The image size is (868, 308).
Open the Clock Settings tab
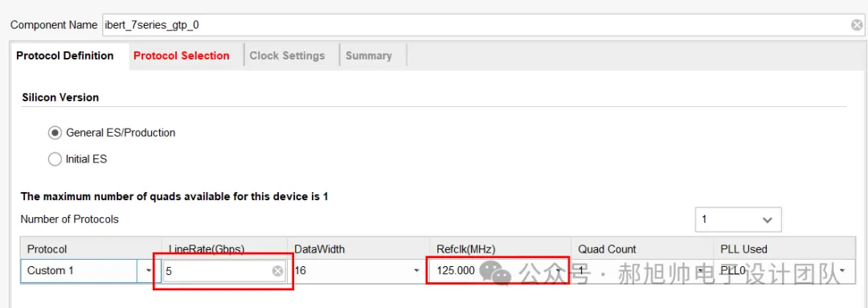point(287,56)
